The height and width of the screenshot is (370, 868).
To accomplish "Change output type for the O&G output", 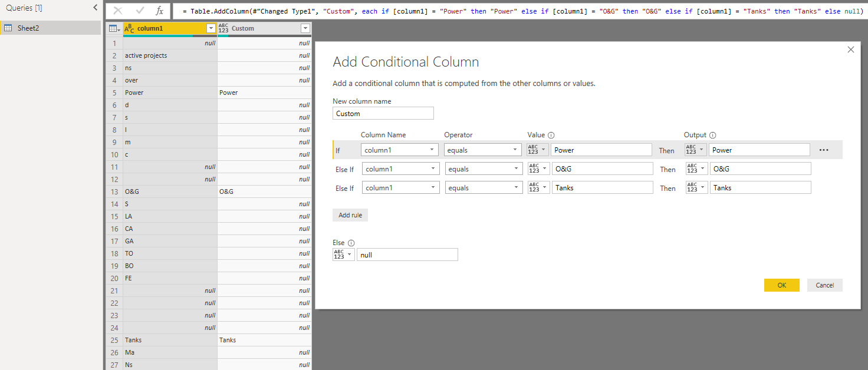I will 697,169.
